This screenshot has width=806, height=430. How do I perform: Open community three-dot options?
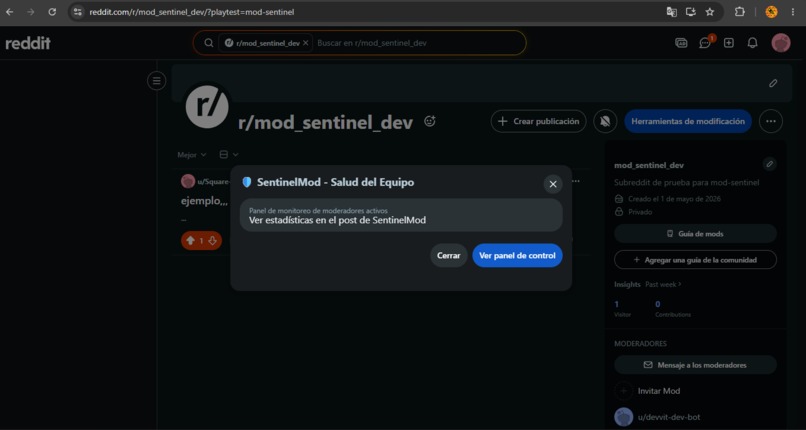coord(771,121)
